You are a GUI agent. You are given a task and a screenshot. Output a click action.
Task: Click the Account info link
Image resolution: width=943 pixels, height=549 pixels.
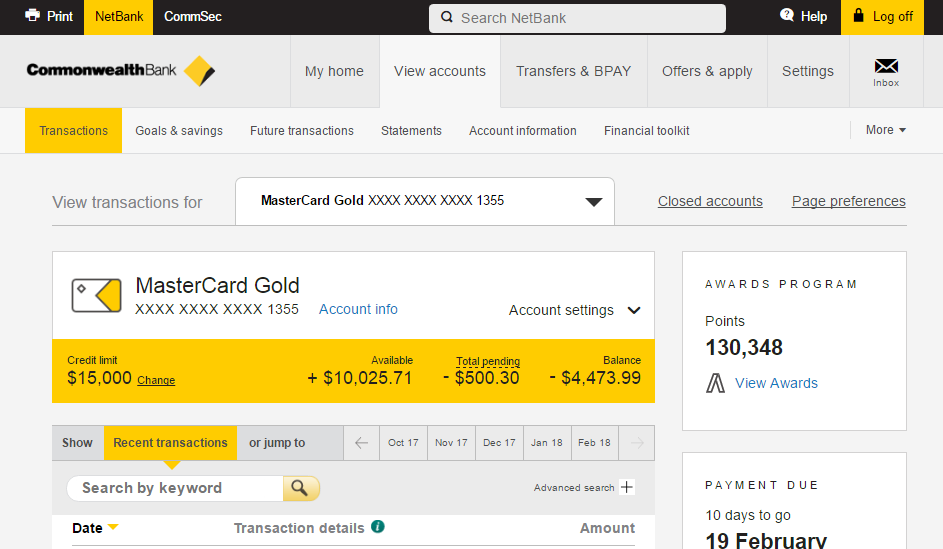[x=358, y=309]
